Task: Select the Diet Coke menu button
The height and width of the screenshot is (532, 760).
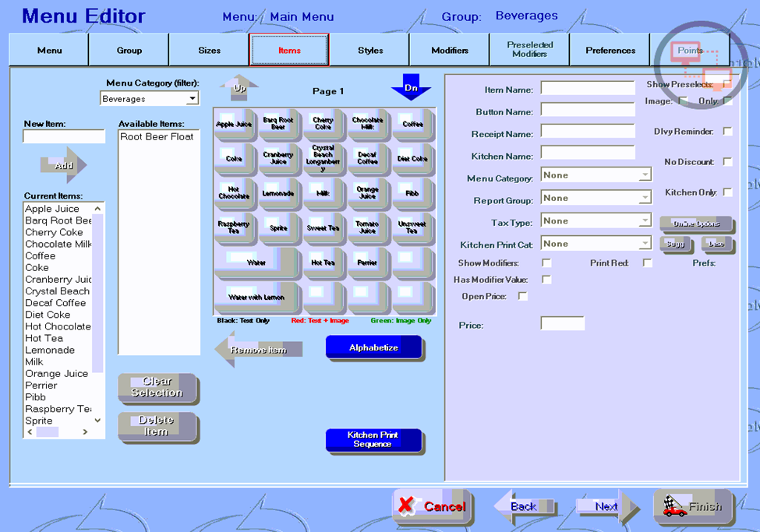Action: (x=412, y=158)
